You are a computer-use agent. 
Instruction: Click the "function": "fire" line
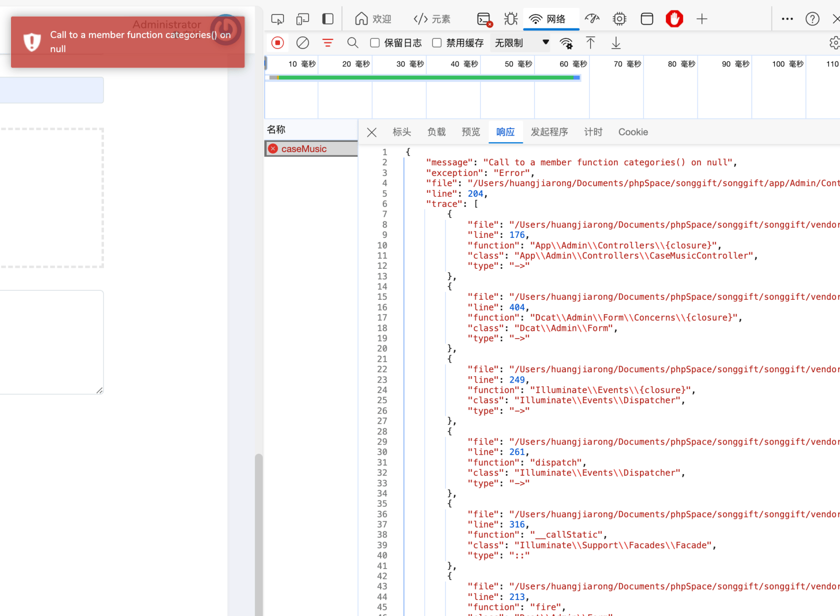(x=516, y=607)
